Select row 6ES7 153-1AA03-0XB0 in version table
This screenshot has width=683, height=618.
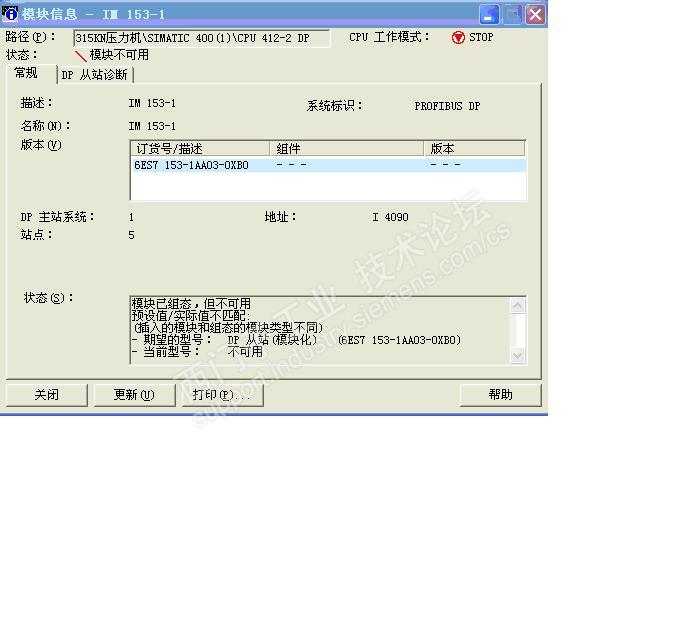point(328,165)
